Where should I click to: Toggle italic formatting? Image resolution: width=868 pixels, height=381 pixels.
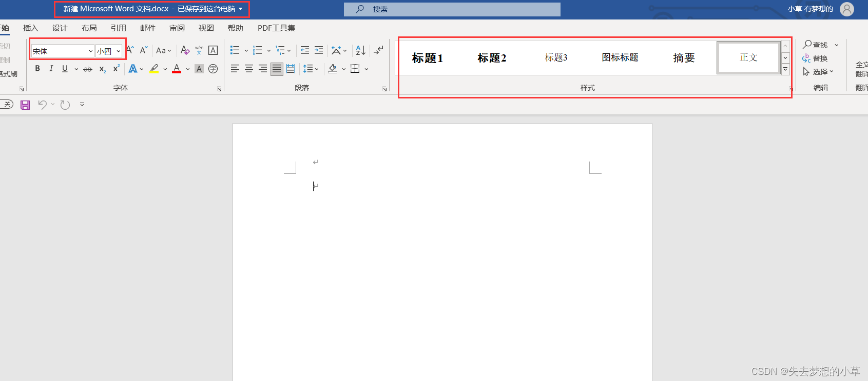pos(51,69)
